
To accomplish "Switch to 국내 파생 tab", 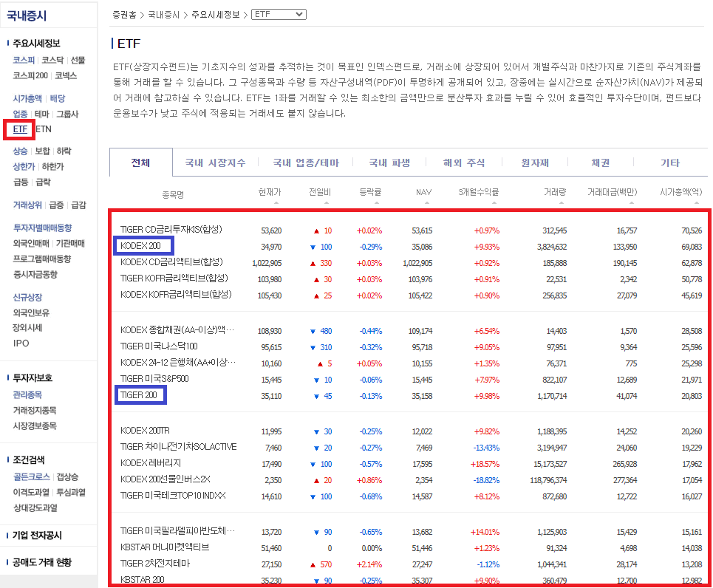I will (x=389, y=163).
